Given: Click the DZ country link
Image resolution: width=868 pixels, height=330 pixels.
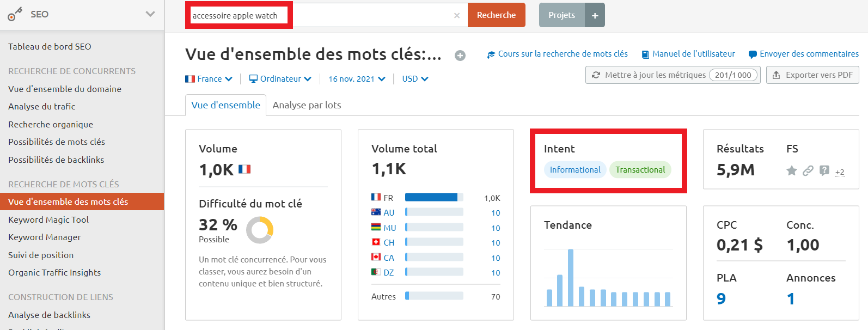Looking at the screenshot, I should click(x=389, y=273).
